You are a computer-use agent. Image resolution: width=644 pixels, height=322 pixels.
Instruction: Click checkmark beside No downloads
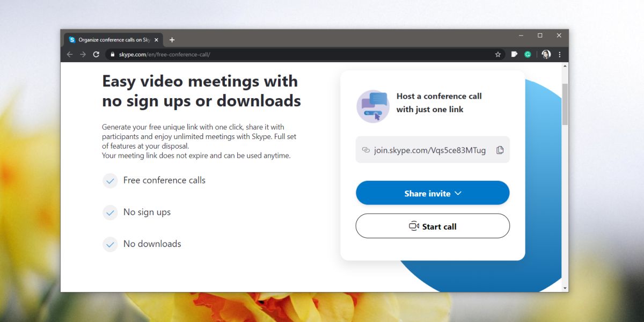pos(110,244)
